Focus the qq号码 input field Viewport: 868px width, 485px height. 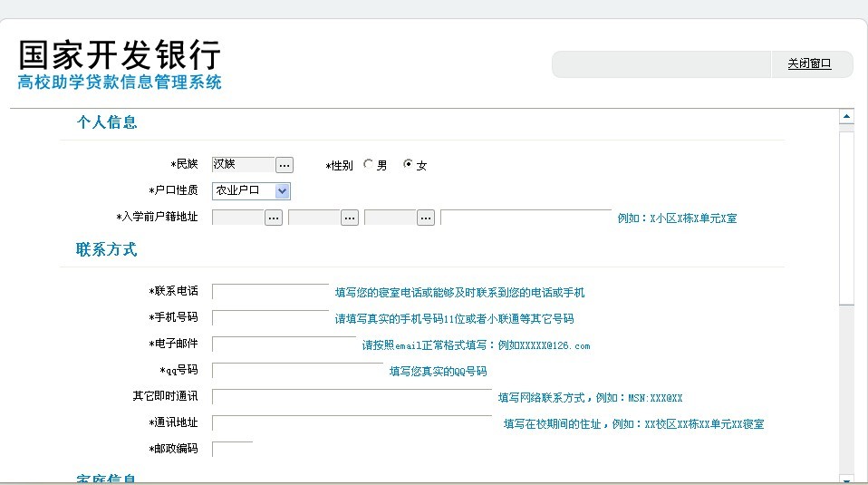(x=298, y=371)
